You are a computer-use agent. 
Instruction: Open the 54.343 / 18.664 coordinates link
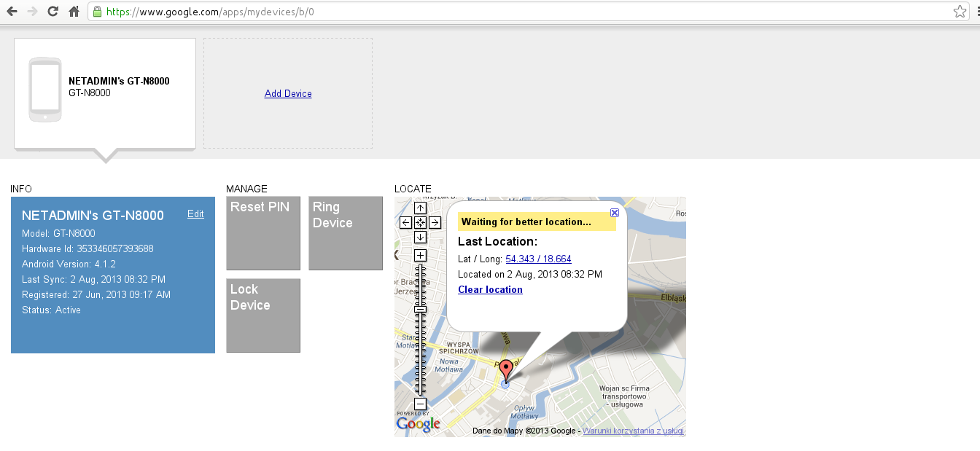[538, 259]
